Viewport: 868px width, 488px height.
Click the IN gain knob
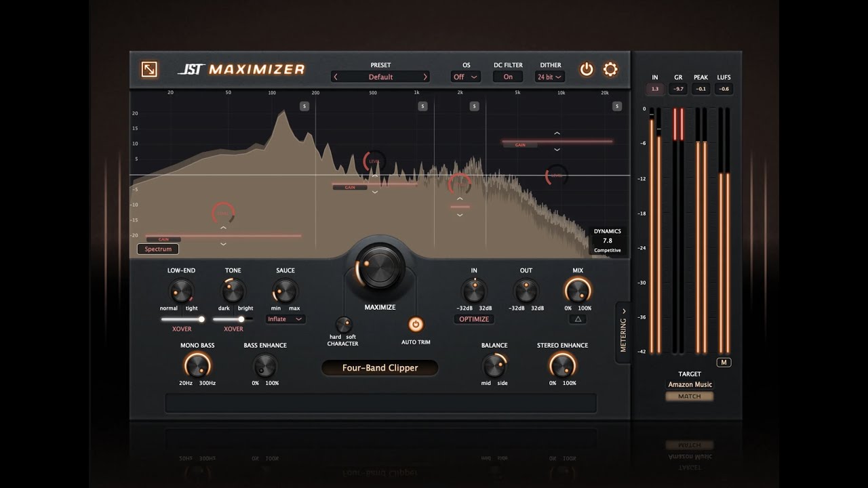click(474, 291)
